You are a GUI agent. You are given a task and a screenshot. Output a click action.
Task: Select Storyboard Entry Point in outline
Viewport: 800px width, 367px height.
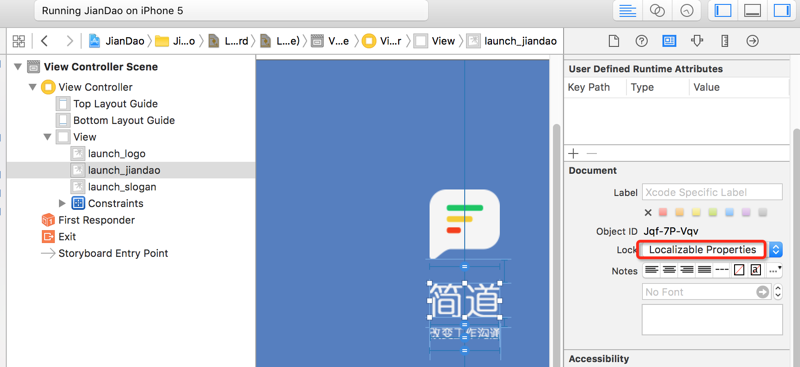(113, 253)
